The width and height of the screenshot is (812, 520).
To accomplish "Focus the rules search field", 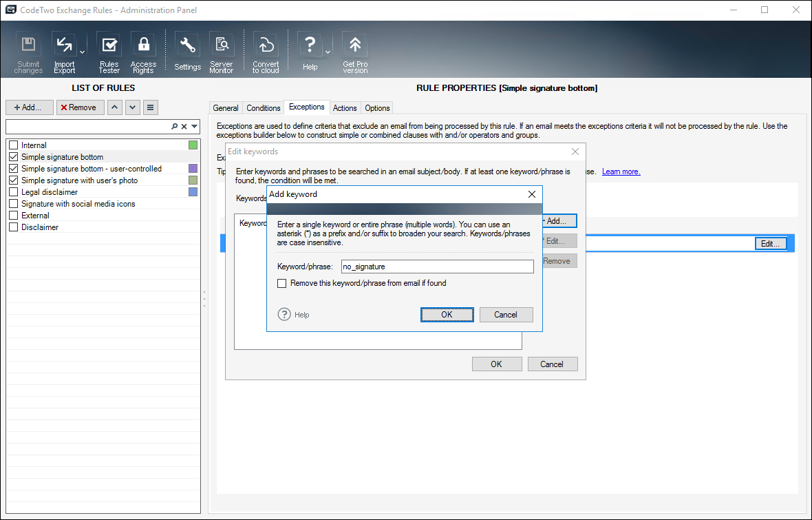I will [x=88, y=127].
